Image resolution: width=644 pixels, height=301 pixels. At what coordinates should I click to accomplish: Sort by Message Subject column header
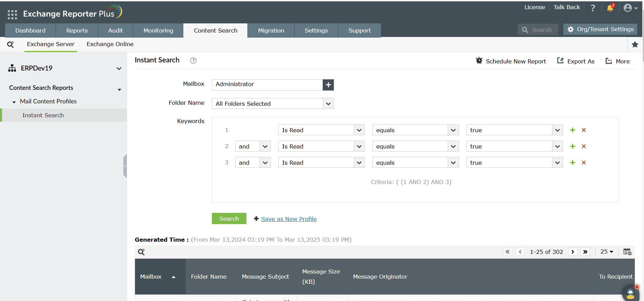(x=265, y=277)
